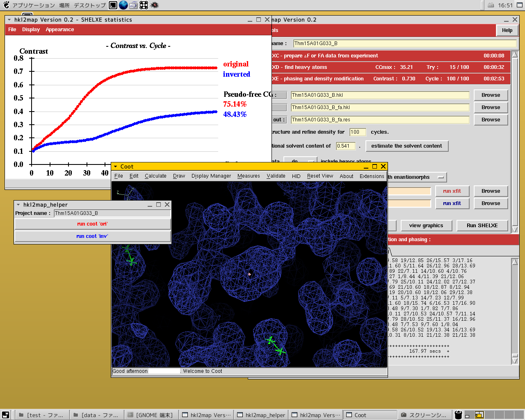Open the Appearance menu in hkl2map statistics window
Screen dimensions: 525x420
coord(59,30)
